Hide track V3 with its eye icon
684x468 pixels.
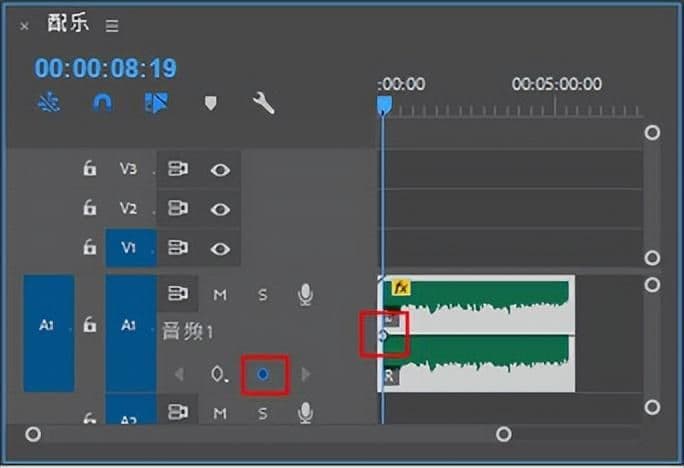tap(220, 170)
